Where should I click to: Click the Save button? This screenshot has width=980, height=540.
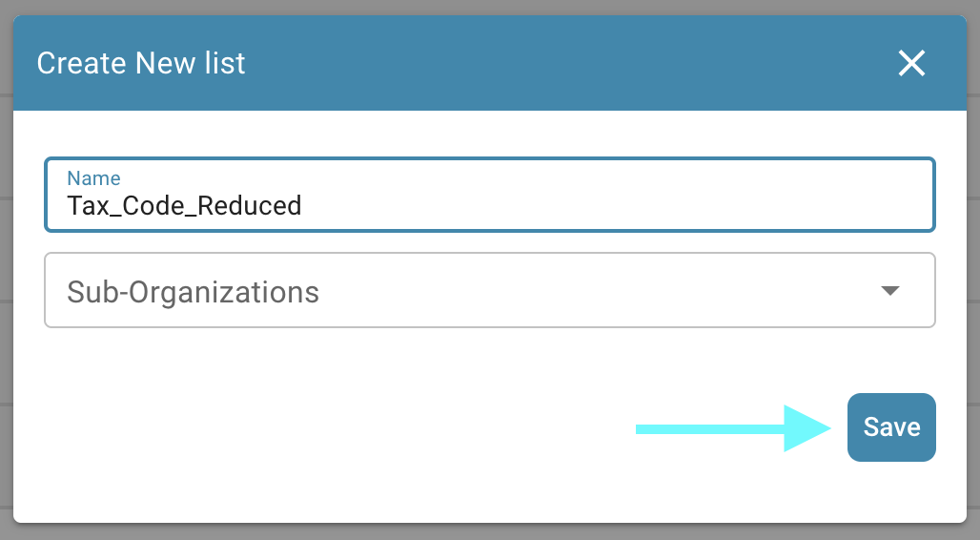[x=891, y=427]
